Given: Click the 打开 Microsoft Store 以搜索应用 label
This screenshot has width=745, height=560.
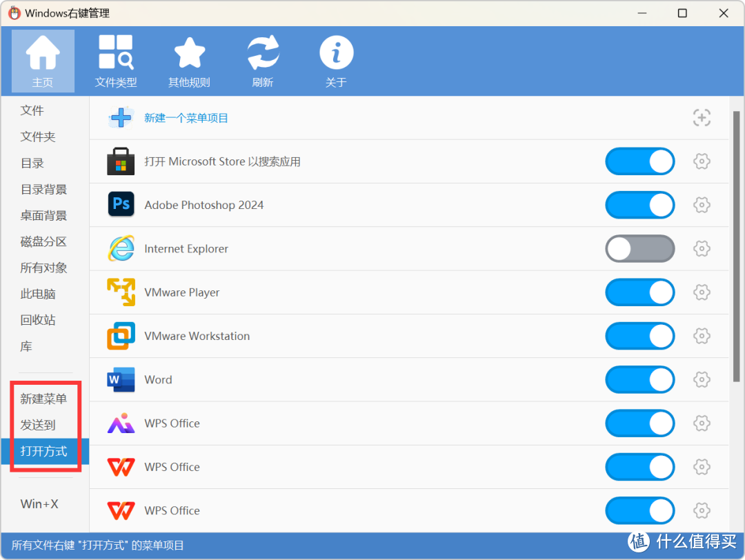Looking at the screenshot, I should point(222,161).
